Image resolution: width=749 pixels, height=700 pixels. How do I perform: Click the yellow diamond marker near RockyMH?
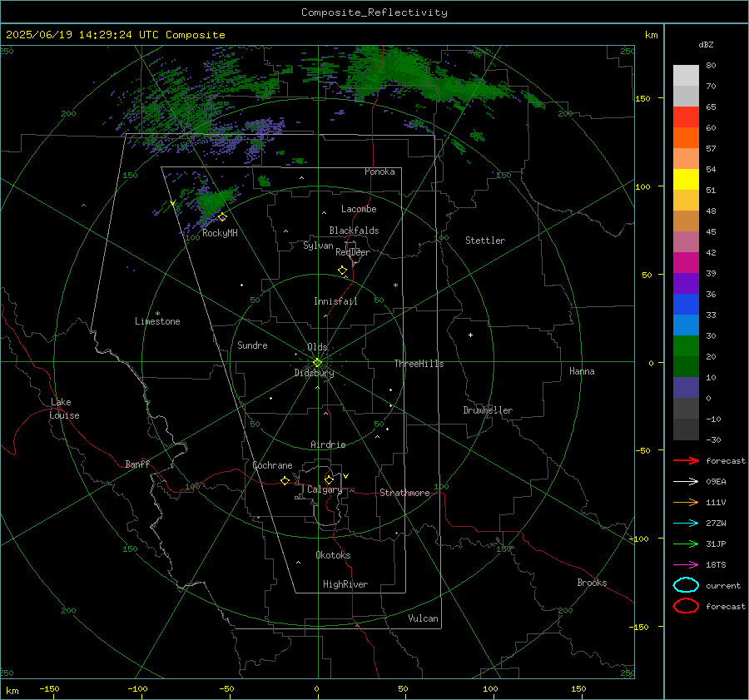click(222, 217)
